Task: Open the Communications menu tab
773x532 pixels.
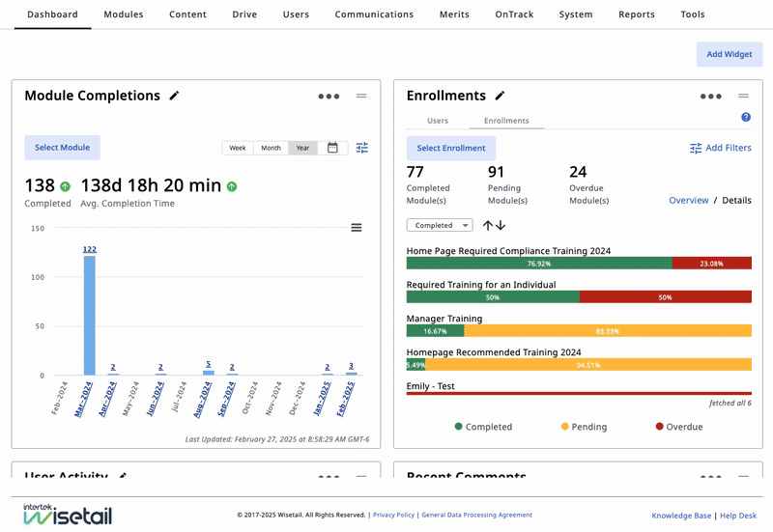Action: pos(374,14)
